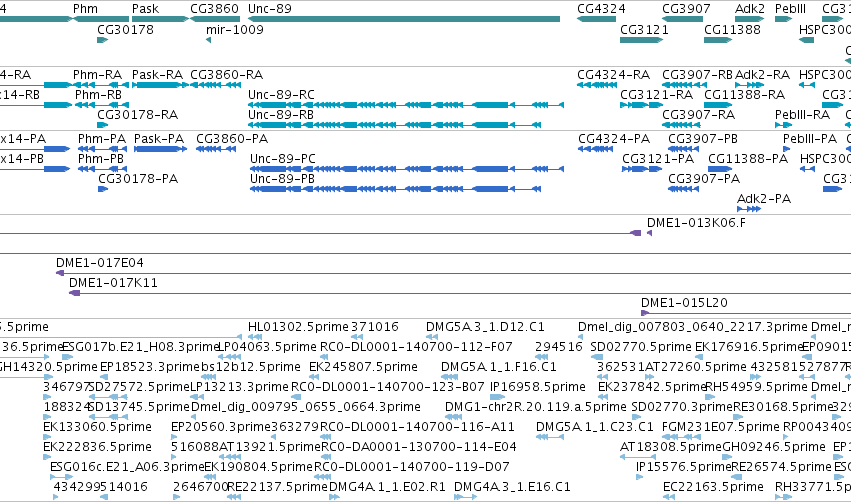
Task: Select the DMG5A.3_1.D12.C1 EST label
Action: [x=485, y=327]
